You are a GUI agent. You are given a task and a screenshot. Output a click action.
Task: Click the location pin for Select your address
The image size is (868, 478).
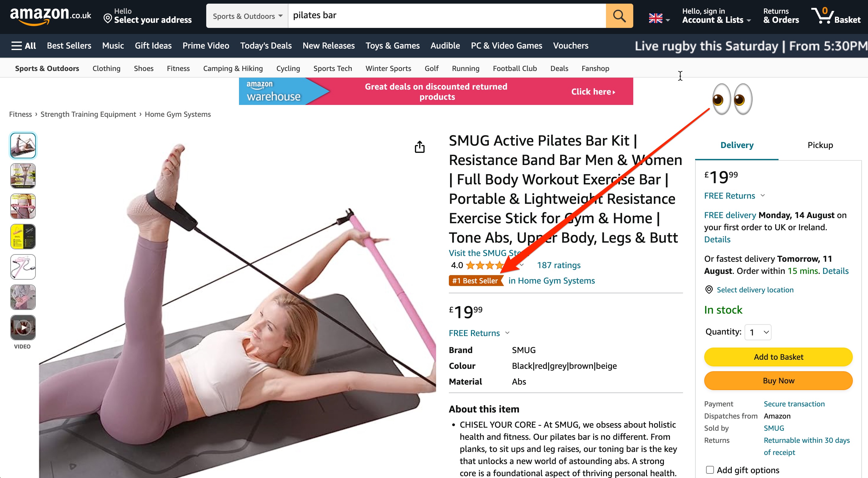107,18
